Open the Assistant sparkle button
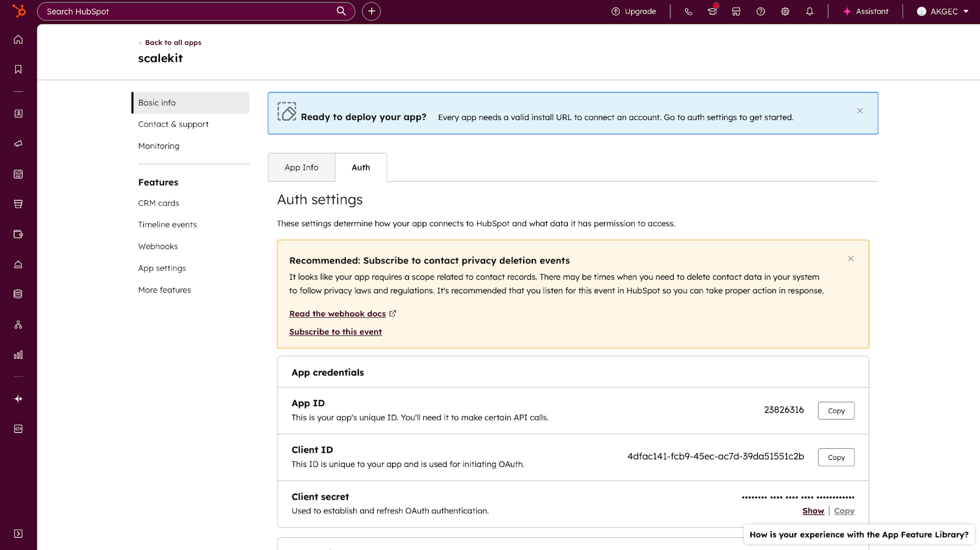Image resolution: width=980 pixels, height=550 pixels. tap(865, 12)
